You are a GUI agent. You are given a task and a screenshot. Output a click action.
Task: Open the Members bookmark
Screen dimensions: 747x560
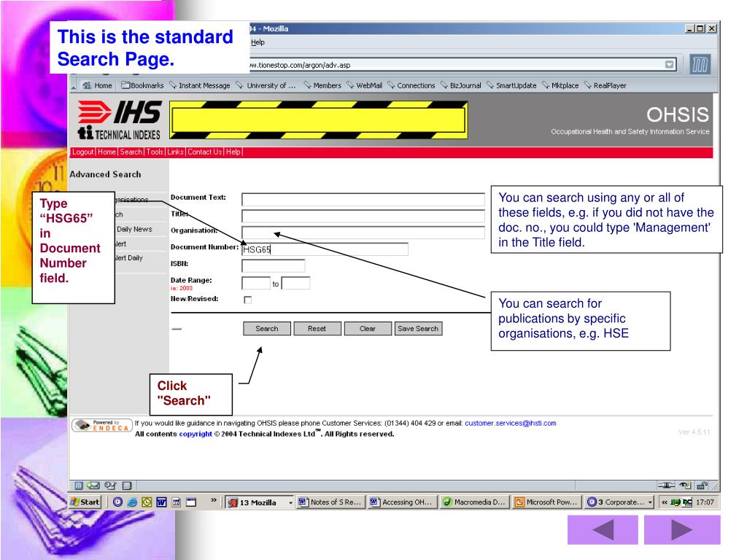click(322, 85)
